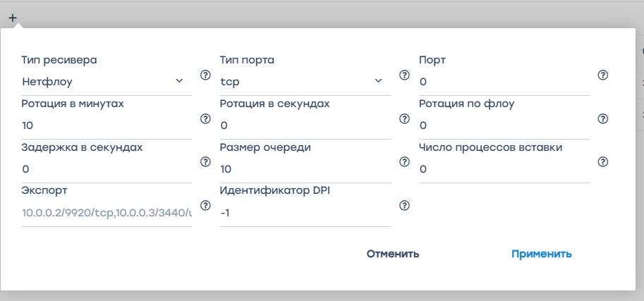Image resolution: width=644 pixels, height=301 pixels.
Task: Click into the Экспорт address field
Action: [107, 212]
